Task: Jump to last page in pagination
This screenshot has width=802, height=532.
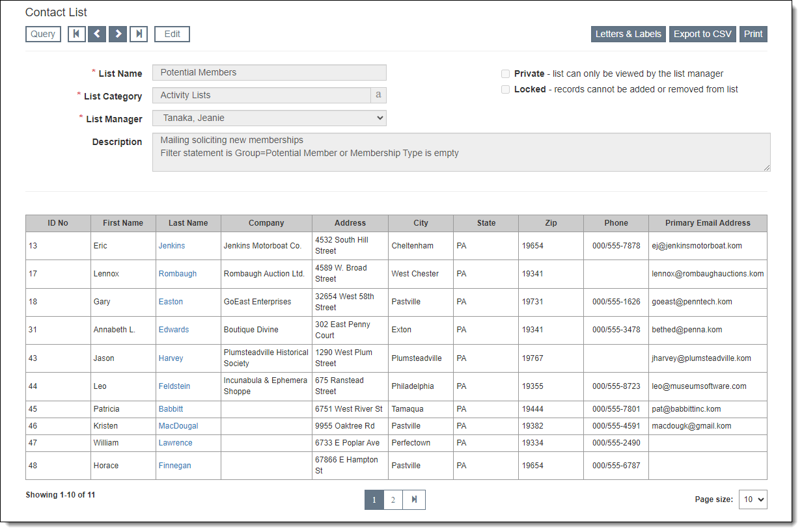Action: 414,499
